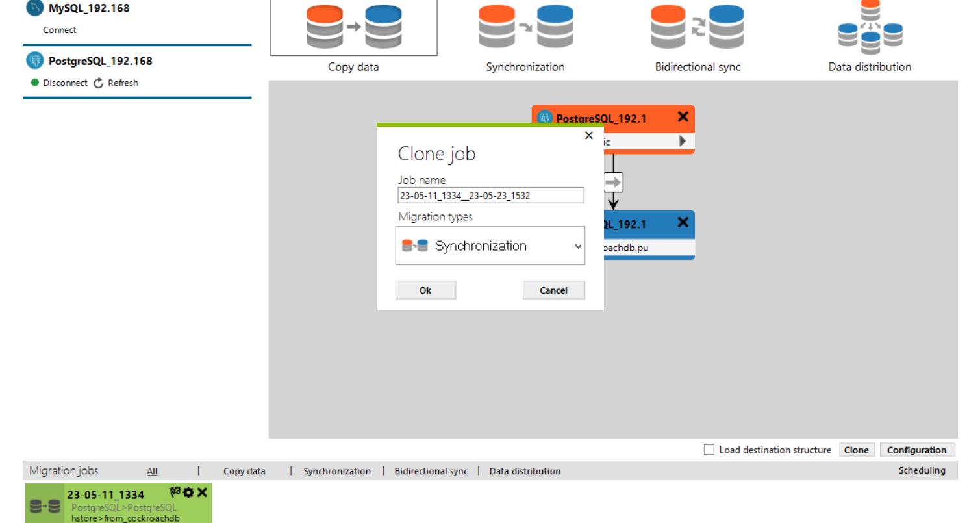Click the PostgreSQL_192.168 elephant icon in sidebar
Viewport: 980px width, 523px height.
(x=34, y=61)
